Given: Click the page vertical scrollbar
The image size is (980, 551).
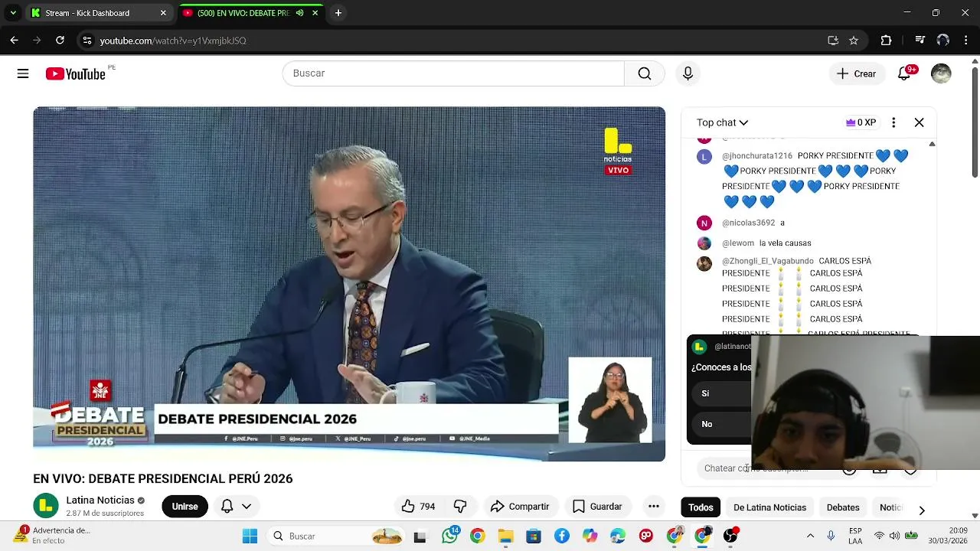Looking at the screenshot, I should pyautogui.click(x=975, y=122).
